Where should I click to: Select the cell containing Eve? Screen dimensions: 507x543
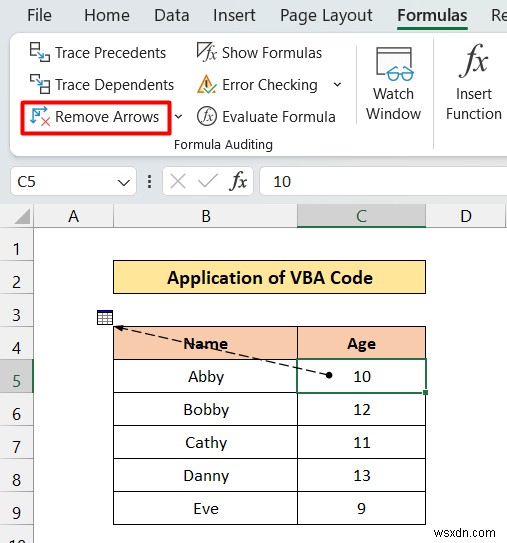(x=205, y=508)
